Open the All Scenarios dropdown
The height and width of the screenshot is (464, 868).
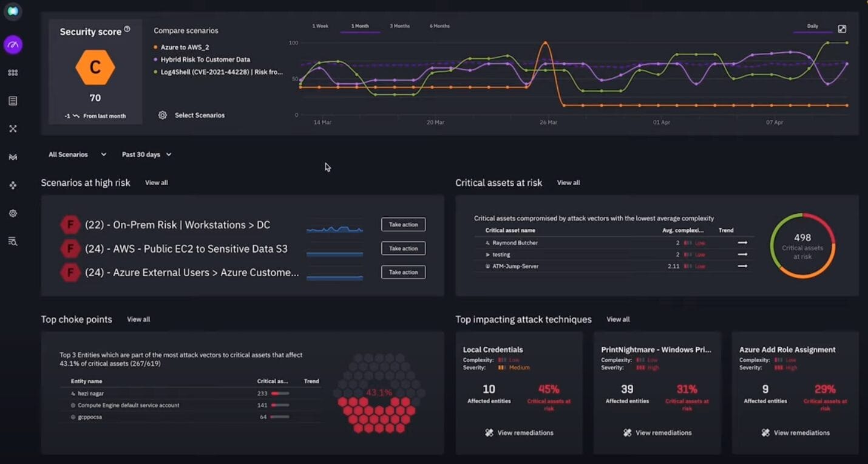pyautogui.click(x=77, y=155)
